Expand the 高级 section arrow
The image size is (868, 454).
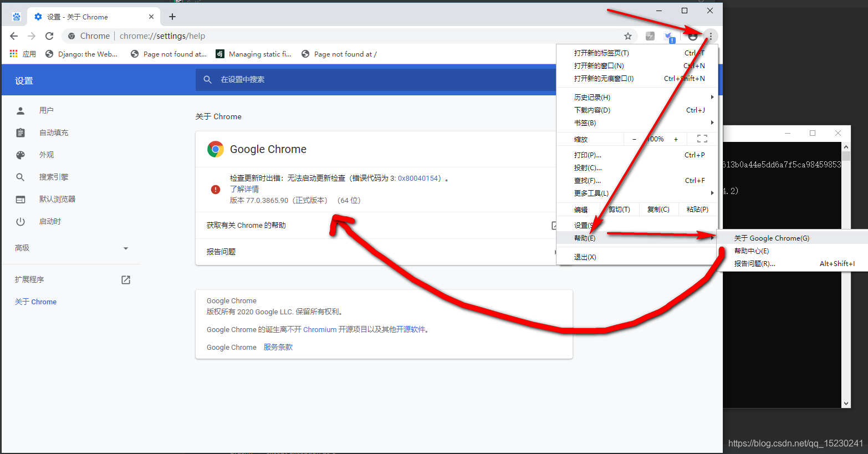126,248
